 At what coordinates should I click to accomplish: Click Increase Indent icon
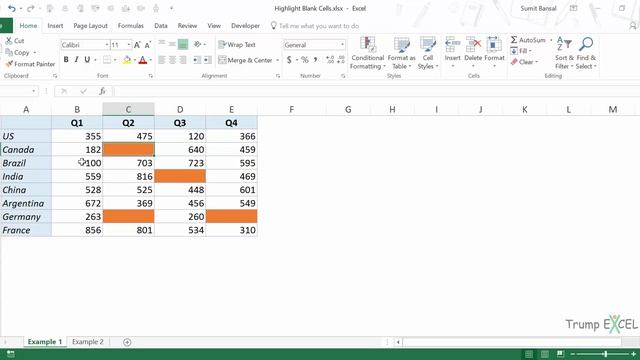(x=207, y=60)
